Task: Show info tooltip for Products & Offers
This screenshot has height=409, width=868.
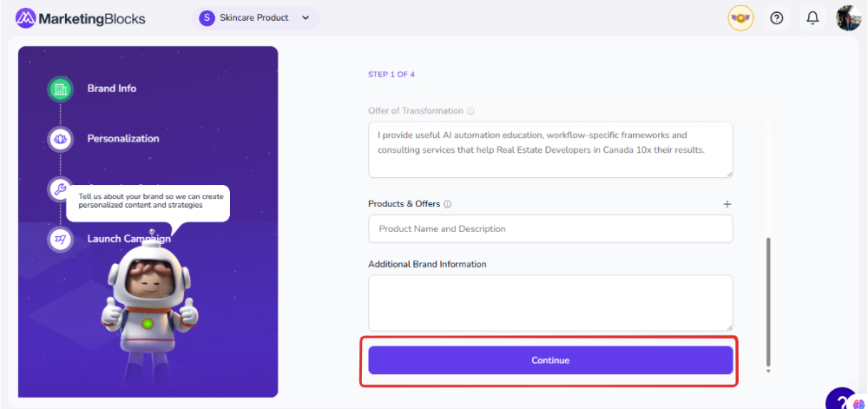Action: click(x=448, y=204)
